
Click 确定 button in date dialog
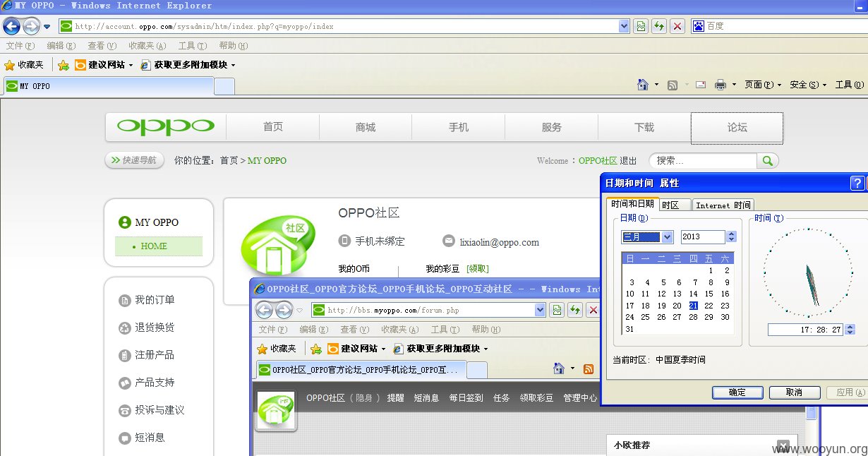click(x=737, y=392)
